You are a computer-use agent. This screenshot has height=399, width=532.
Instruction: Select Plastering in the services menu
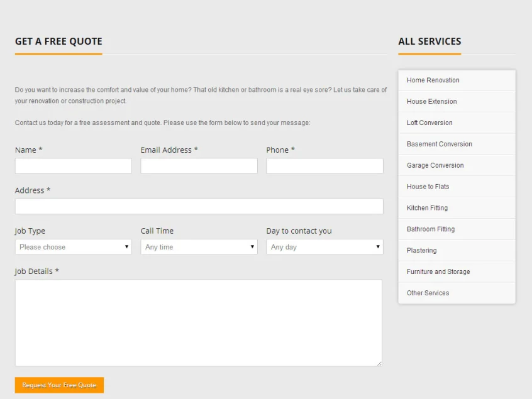(x=457, y=251)
